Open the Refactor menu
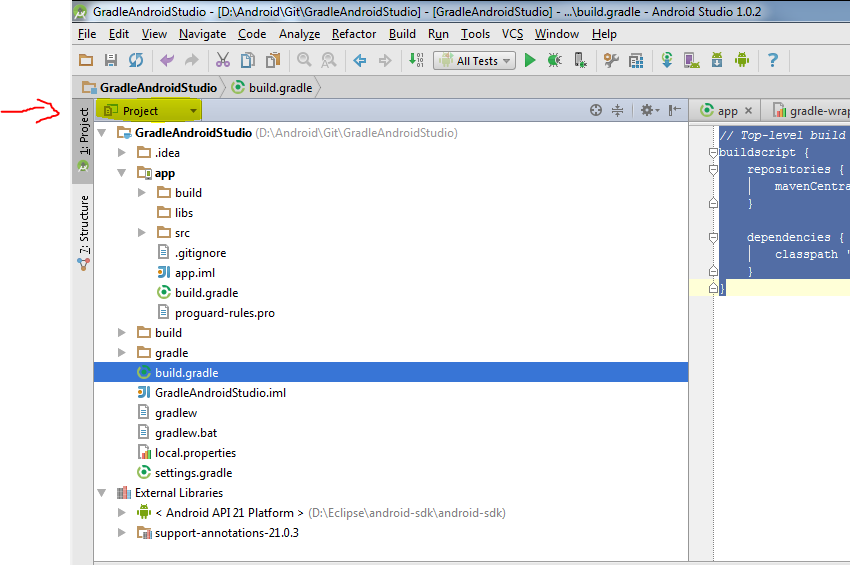 pos(354,34)
